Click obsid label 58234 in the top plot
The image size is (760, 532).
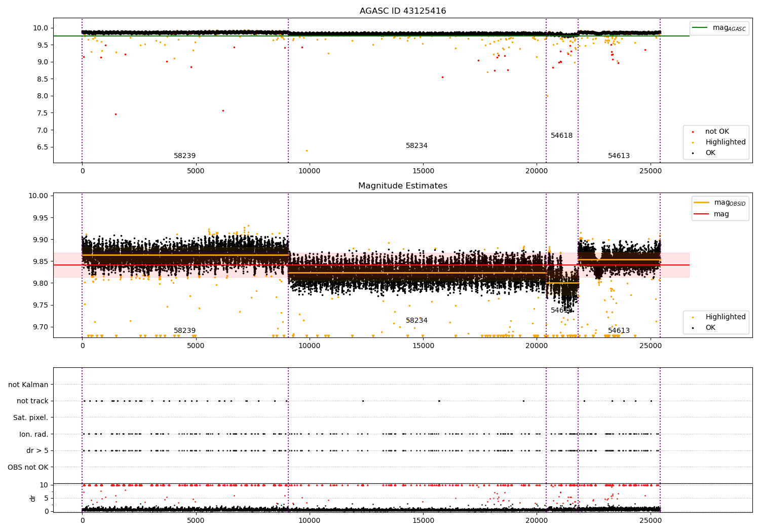pyautogui.click(x=416, y=146)
